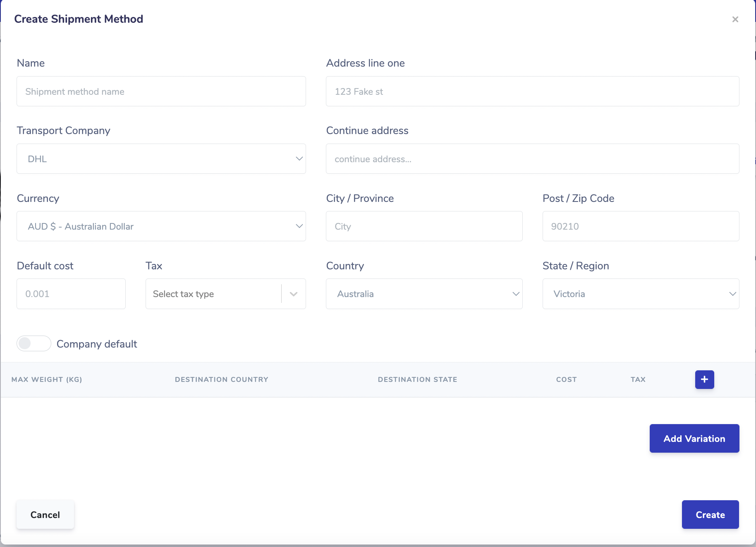Click the City input field

point(424,226)
